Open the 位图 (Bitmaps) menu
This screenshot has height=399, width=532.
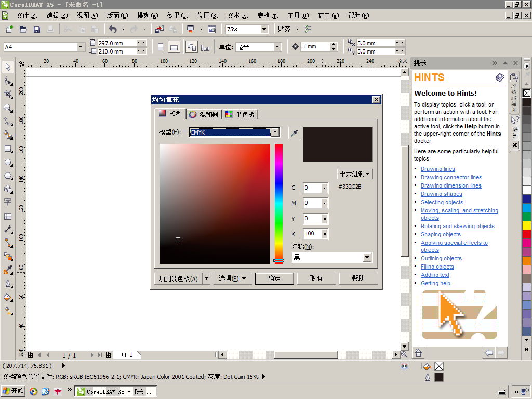(208, 16)
